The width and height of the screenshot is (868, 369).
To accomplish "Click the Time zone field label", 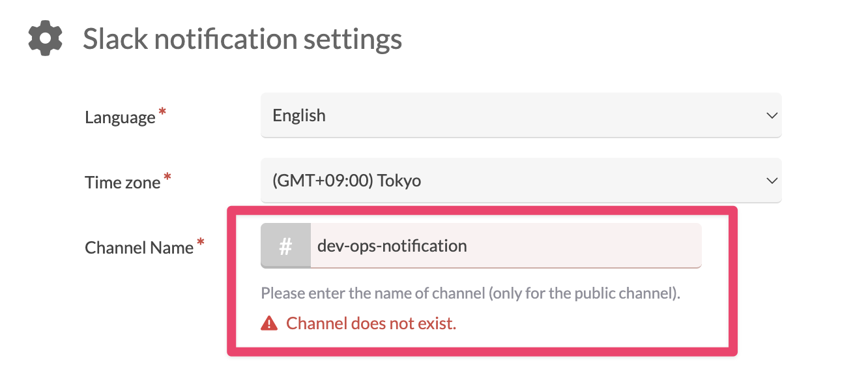I will (x=123, y=182).
